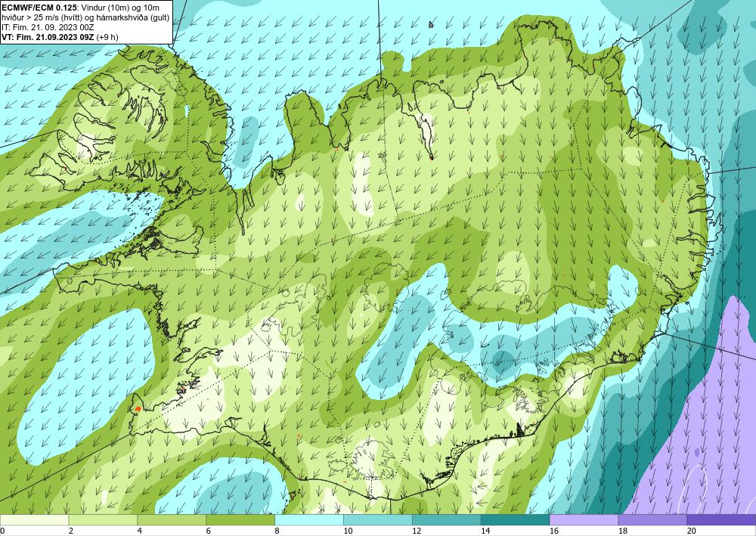
Task: Click the 'hviður > 25 m/s (hvítt)' text line
Action: click(42, 17)
